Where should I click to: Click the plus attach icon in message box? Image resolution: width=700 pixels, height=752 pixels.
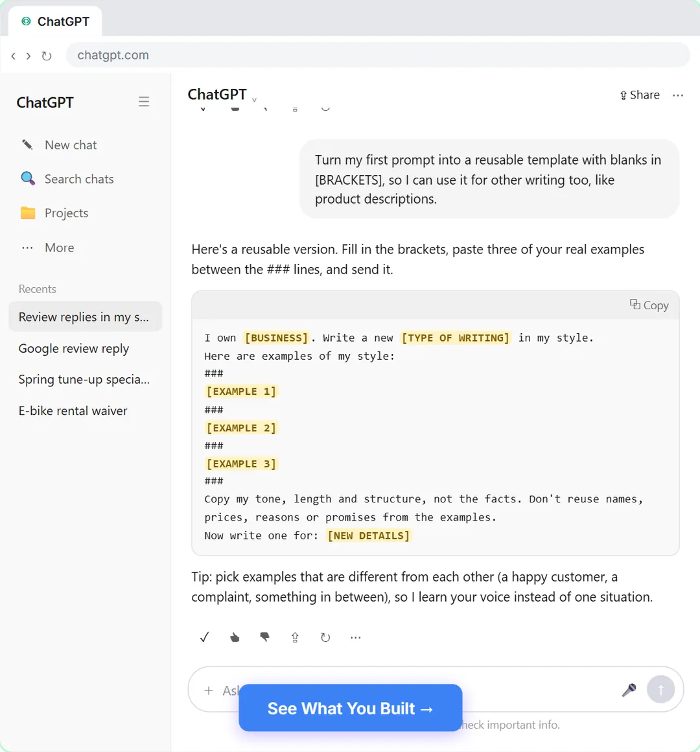click(x=209, y=690)
